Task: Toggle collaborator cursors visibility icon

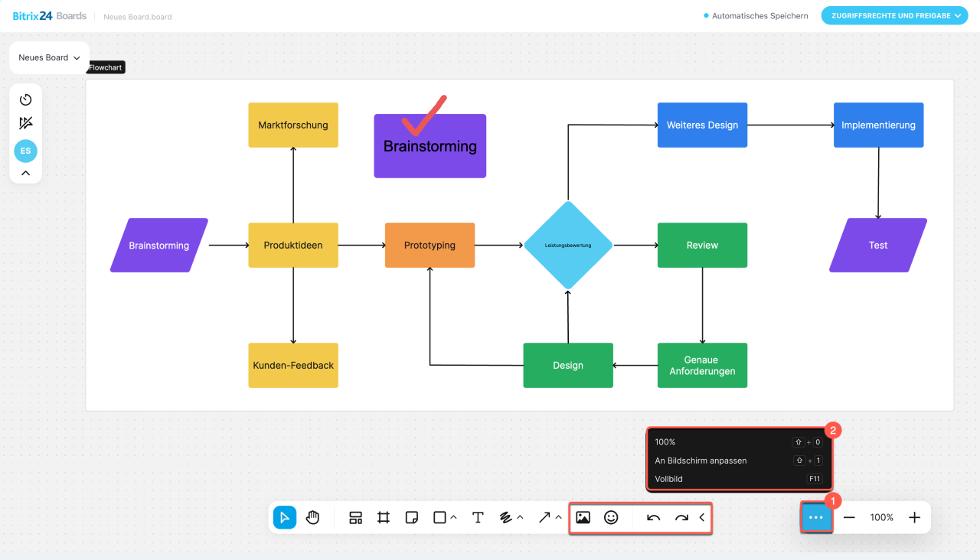Action: (x=25, y=123)
